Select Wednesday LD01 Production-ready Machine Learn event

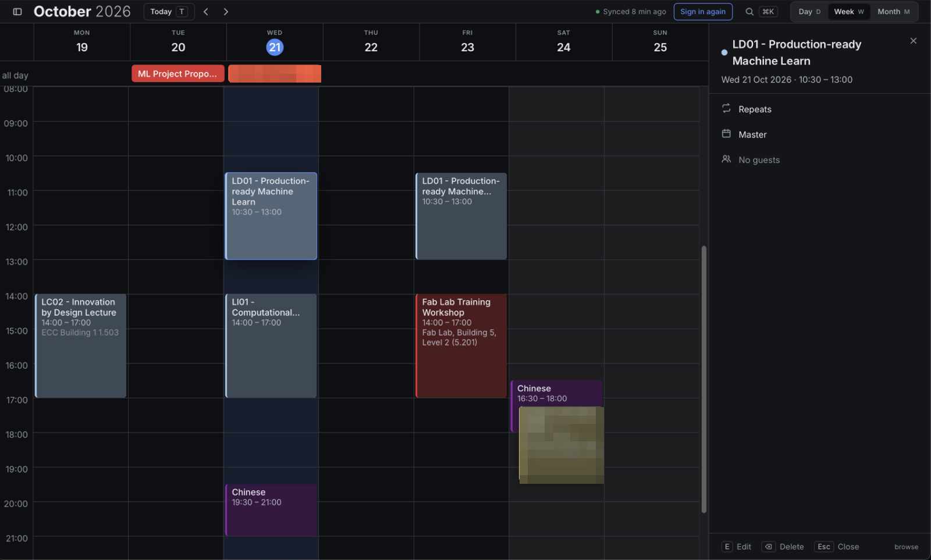pyautogui.click(x=271, y=216)
